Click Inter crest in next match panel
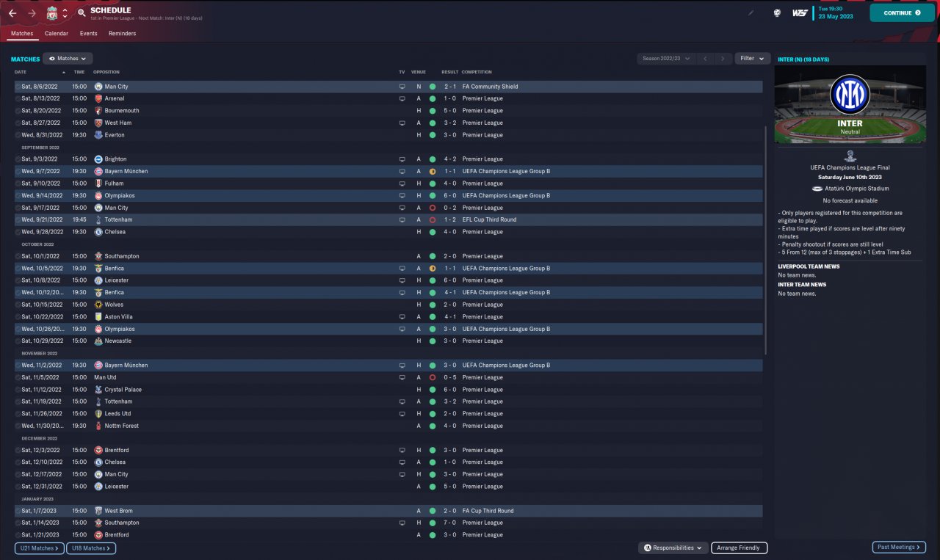 850,94
